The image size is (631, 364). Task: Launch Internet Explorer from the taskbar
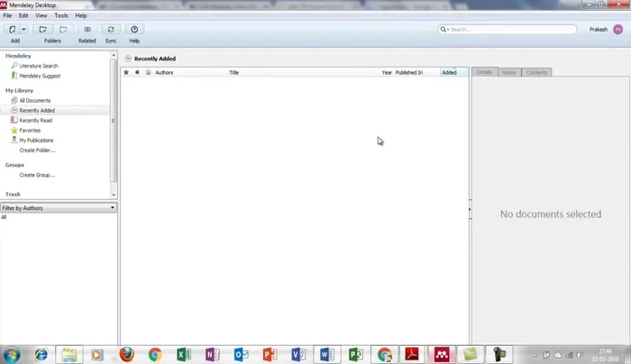pos(41,355)
